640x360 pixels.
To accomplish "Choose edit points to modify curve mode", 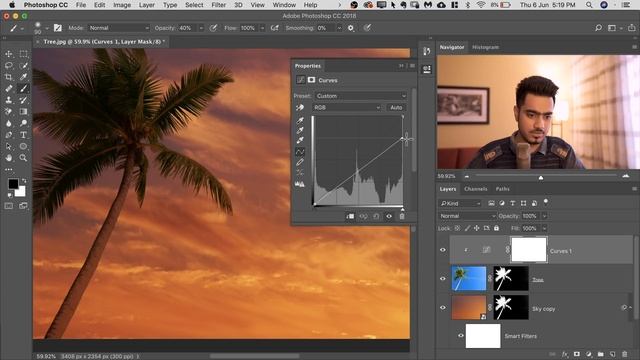I will point(300,151).
